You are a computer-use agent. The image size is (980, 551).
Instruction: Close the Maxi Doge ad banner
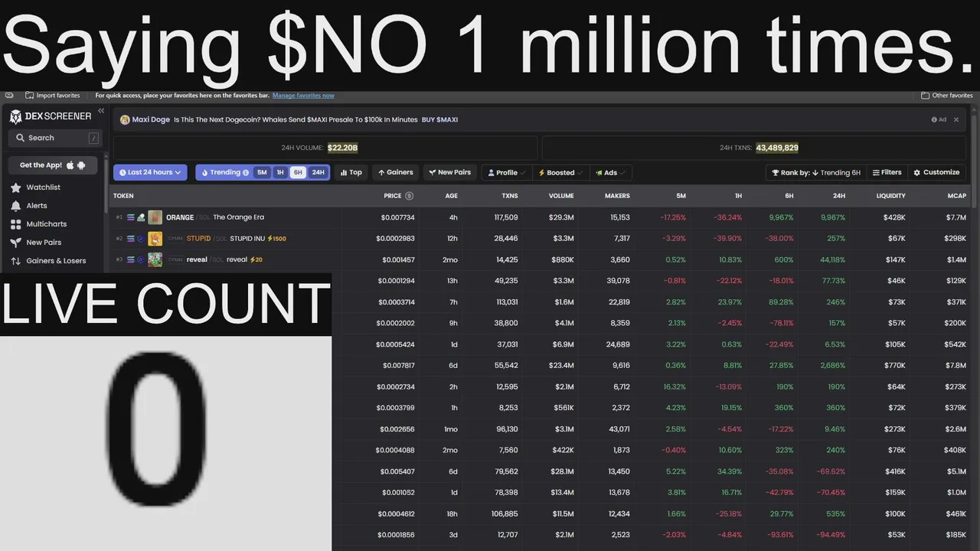pyautogui.click(x=956, y=119)
